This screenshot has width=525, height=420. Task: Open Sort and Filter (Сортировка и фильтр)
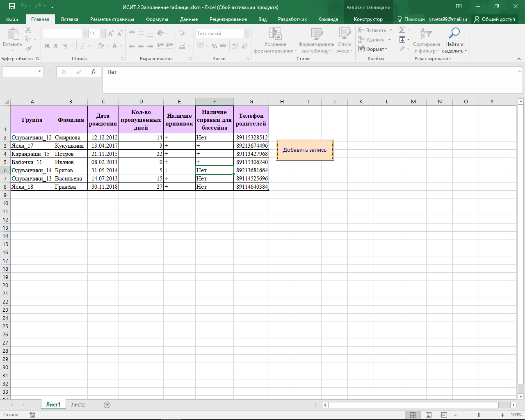pos(427,41)
